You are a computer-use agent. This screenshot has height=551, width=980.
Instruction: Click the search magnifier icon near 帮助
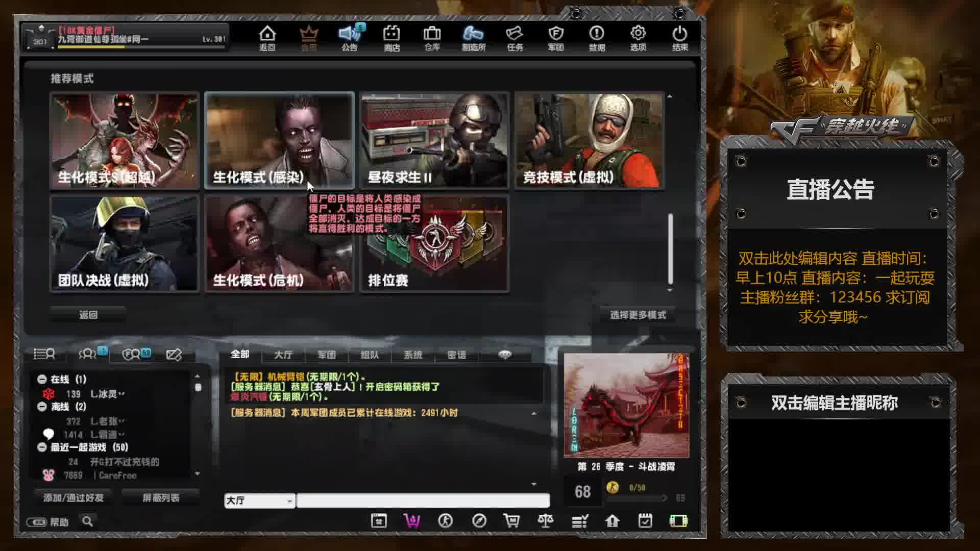[x=88, y=521]
